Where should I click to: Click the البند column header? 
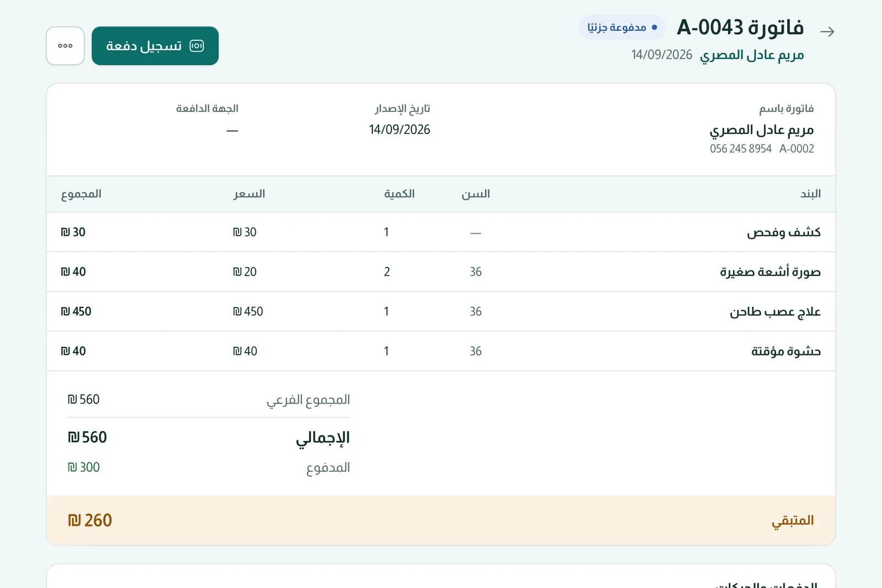810,194
